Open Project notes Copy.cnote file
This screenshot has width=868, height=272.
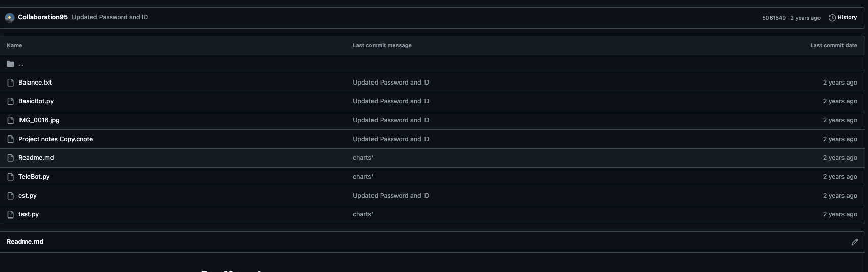coord(56,139)
